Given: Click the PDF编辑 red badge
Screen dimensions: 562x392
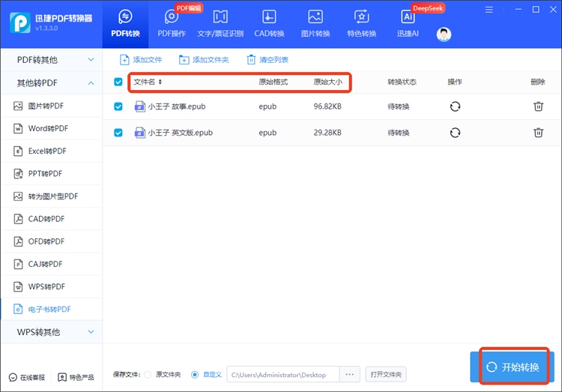Looking at the screenshot, I should (189, 8).
